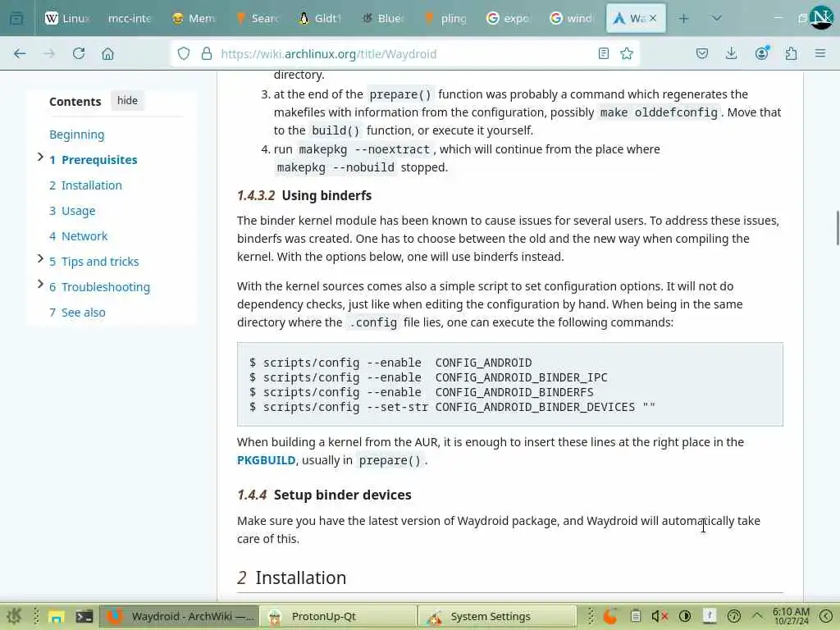Screen dimensions: 840x630
Task: Open the tracking protection shield icon
Action: point(184,53)
